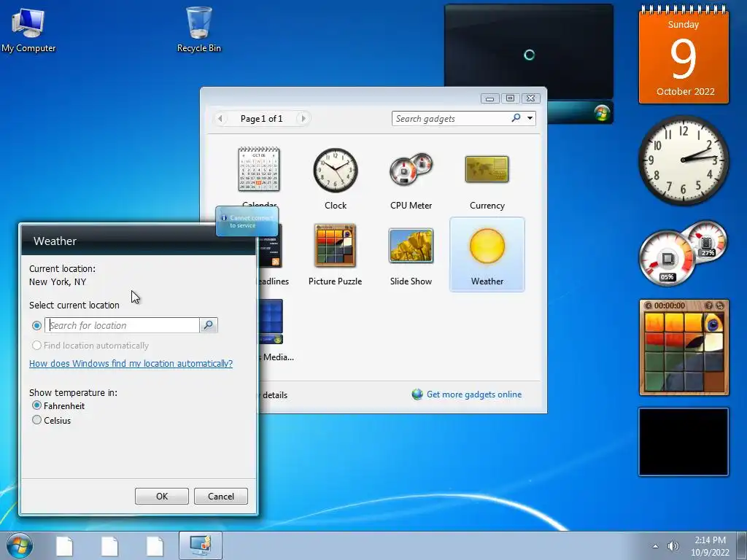Open Get more gadgets online link
The width and height of the screenshot is (747, 560).
474,394
